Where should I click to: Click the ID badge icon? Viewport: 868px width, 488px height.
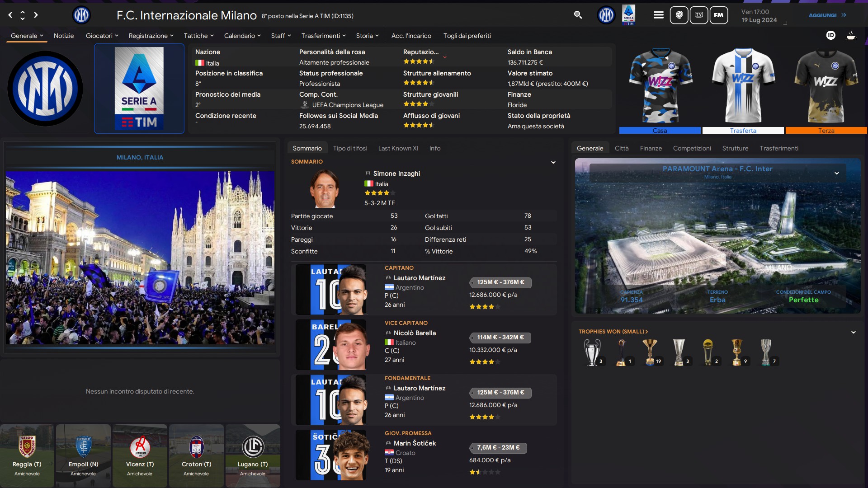[830, 35]
